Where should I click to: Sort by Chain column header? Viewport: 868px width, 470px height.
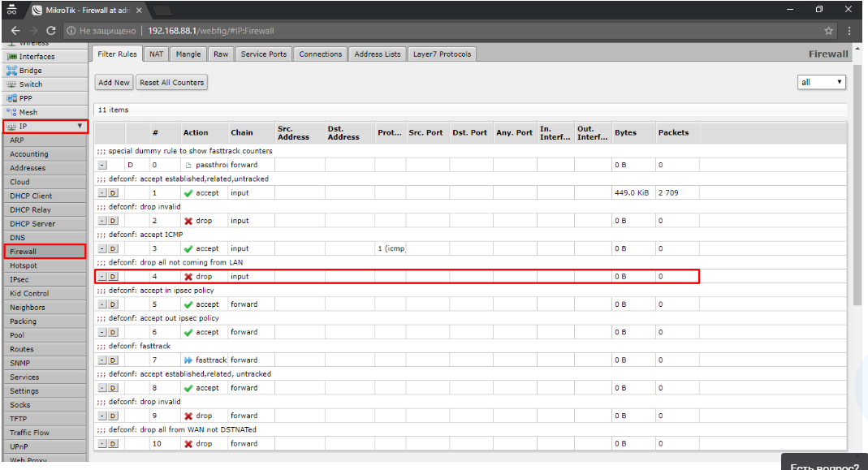252,133
